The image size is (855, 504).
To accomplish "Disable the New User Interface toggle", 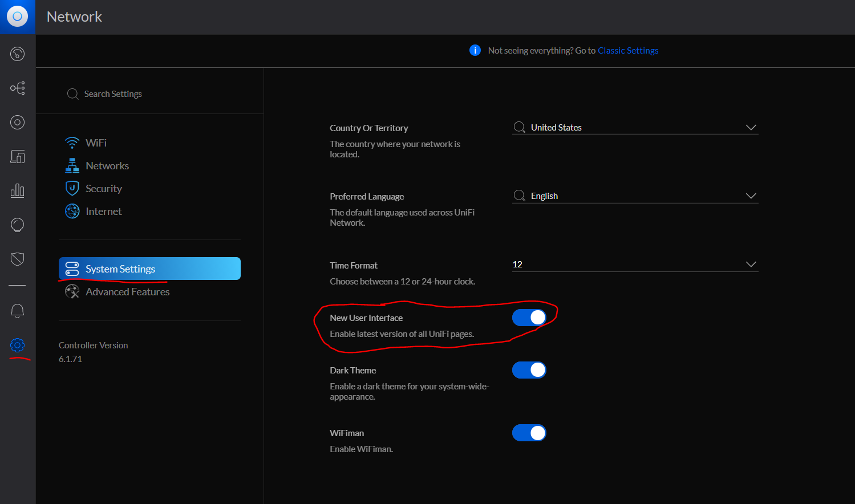I will [x=529, y=318].
